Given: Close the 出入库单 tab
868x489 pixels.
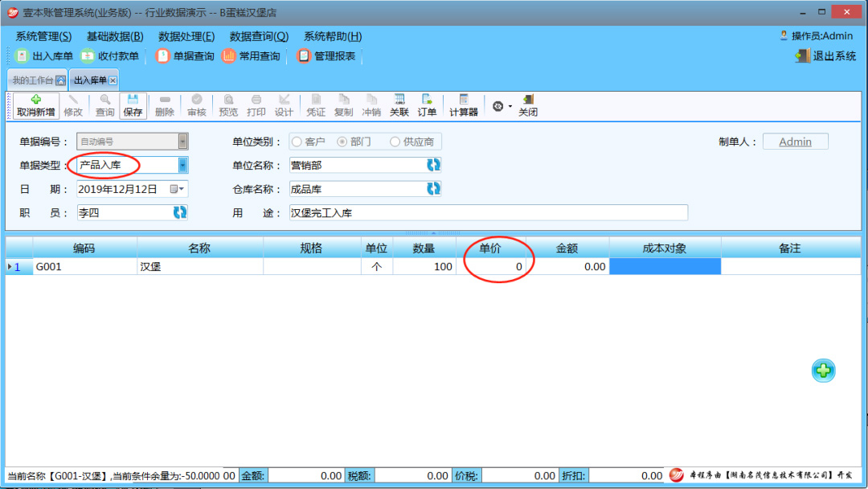Looking at the screenshot, I should [x=113, y=80].
